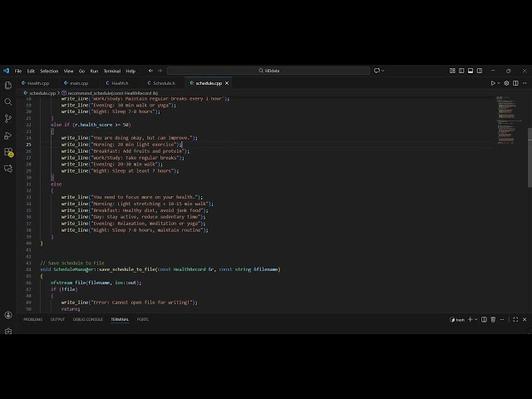This screenshot has height=399, width=532.
Task: Switch to the Ports panel tab
Action: [142, 319]
